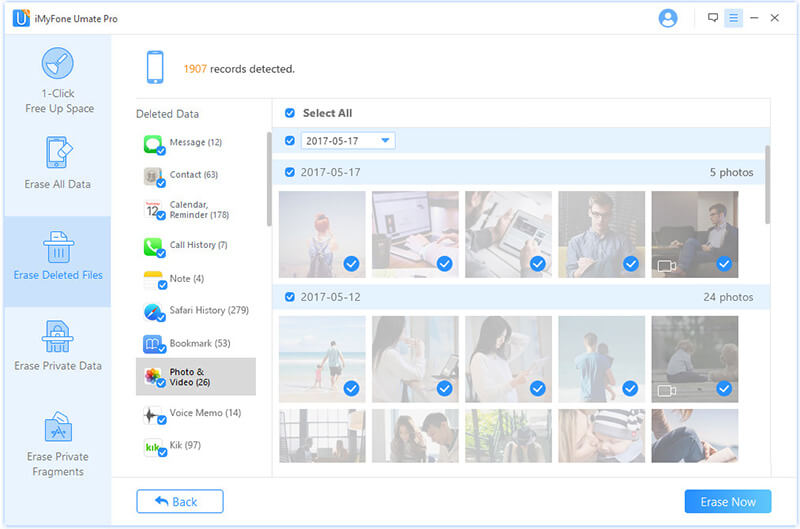
Task: Go to Erase Private Fragments tab
Action: [56, 445]
